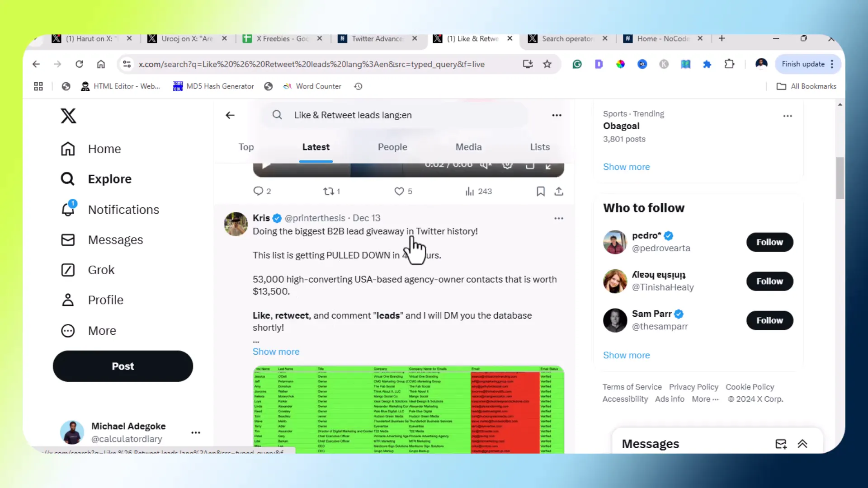Open Privacy Policy link
The width and height of the screenshot is (868, 488).
pos(693,387)
